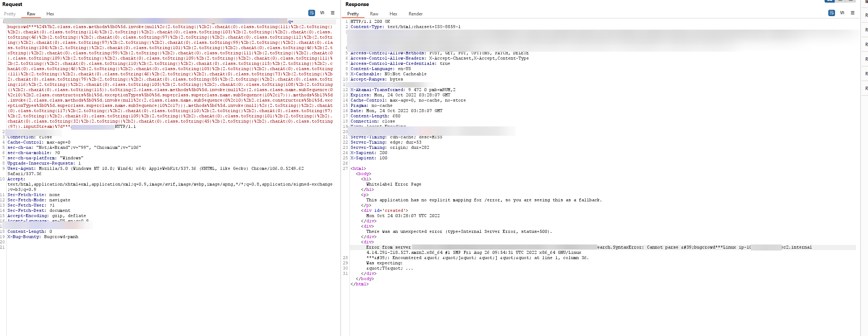Click 'Sec-Fetch-Site: none' header
868x336 pixels.
(34, 195)
